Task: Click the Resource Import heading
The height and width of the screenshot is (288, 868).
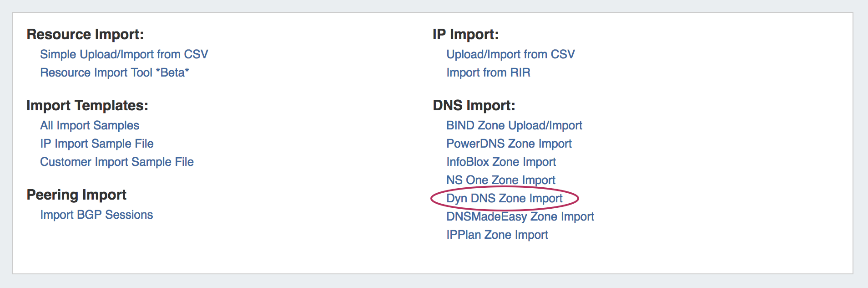Action: pyautogui.click(x=85, y=34)
